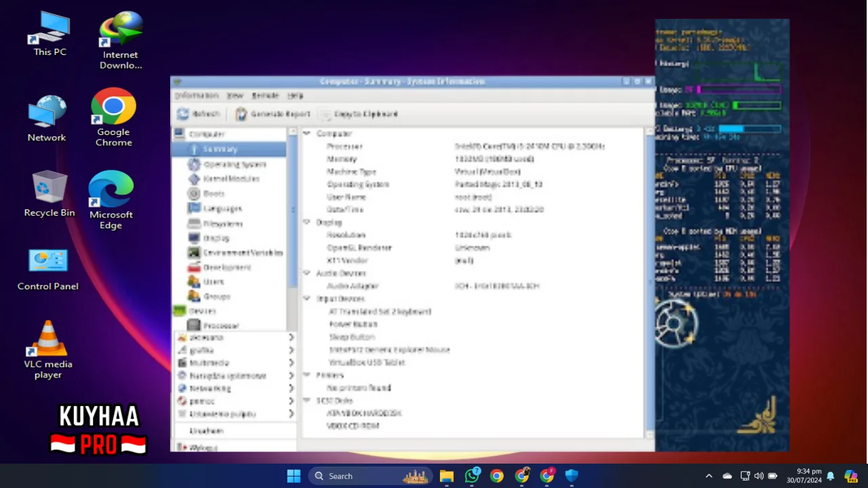The width and height of the screenshot is (868, 488).
Task: Open WhatsApp from the taskbar
Action: click(472, 476)
